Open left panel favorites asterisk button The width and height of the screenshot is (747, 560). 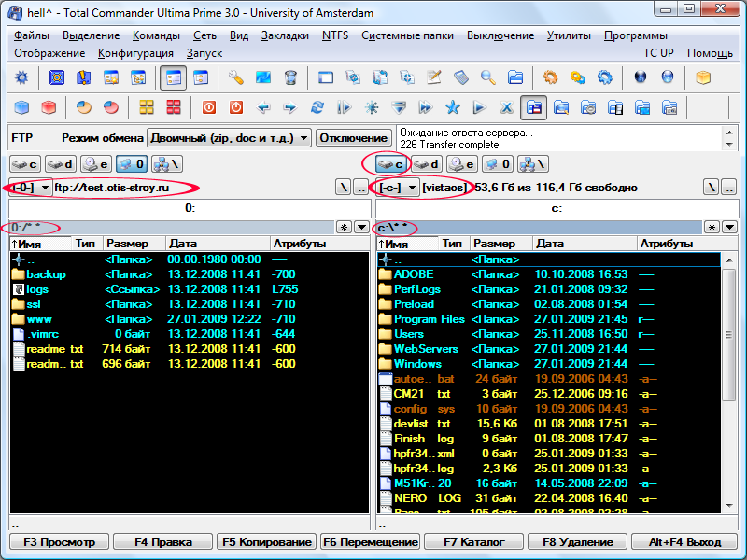pos(344,228)
